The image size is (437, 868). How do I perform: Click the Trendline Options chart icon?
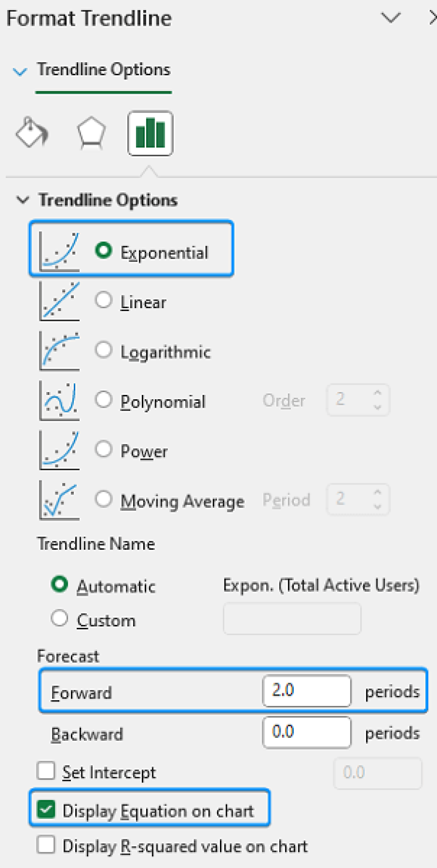[x=150, y=133]
